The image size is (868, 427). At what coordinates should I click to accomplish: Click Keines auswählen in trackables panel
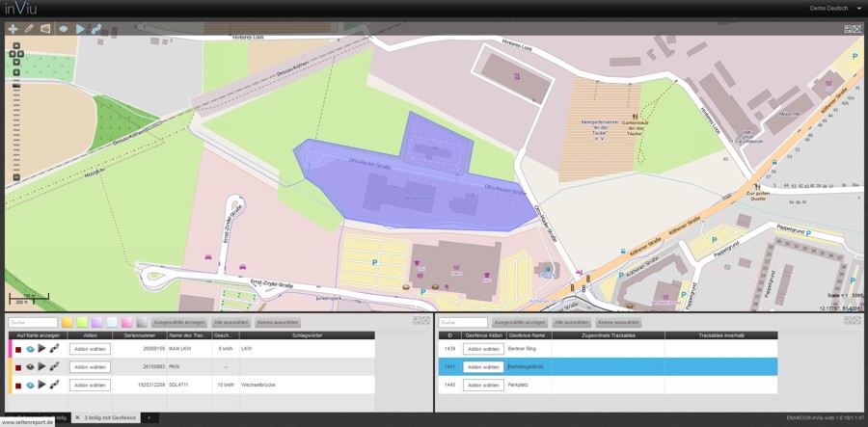pos(279,322)
